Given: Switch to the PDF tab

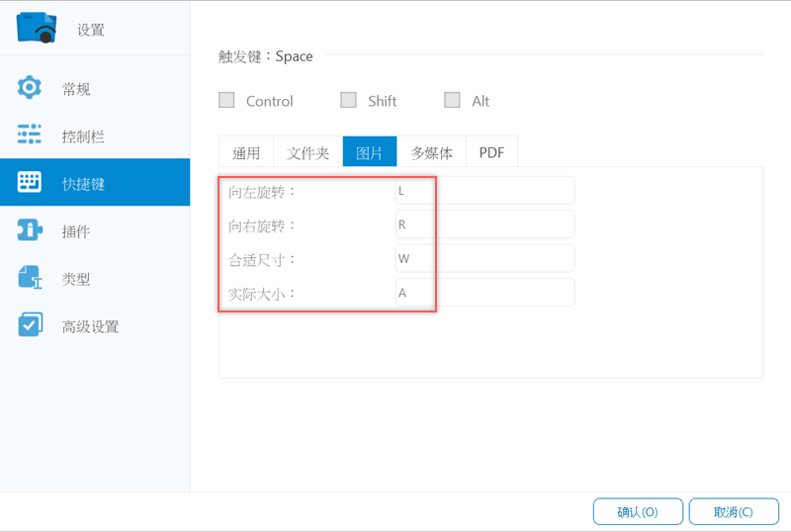Looking at the screenshot, I should click(x=491, y=152).
